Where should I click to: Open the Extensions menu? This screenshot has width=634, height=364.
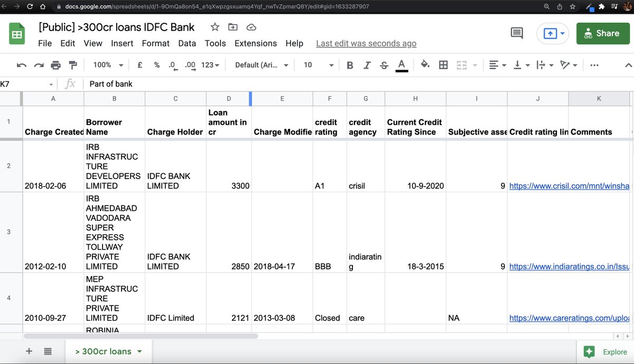256,43
